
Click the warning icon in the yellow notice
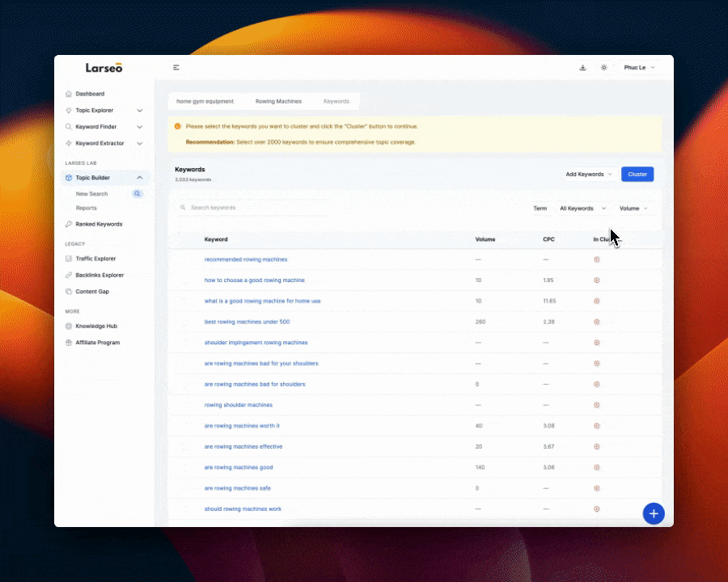(177, 126)
